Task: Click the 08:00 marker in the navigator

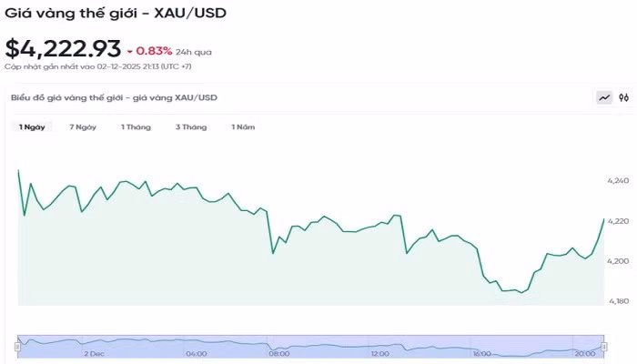Action: (x=279, y=353)
